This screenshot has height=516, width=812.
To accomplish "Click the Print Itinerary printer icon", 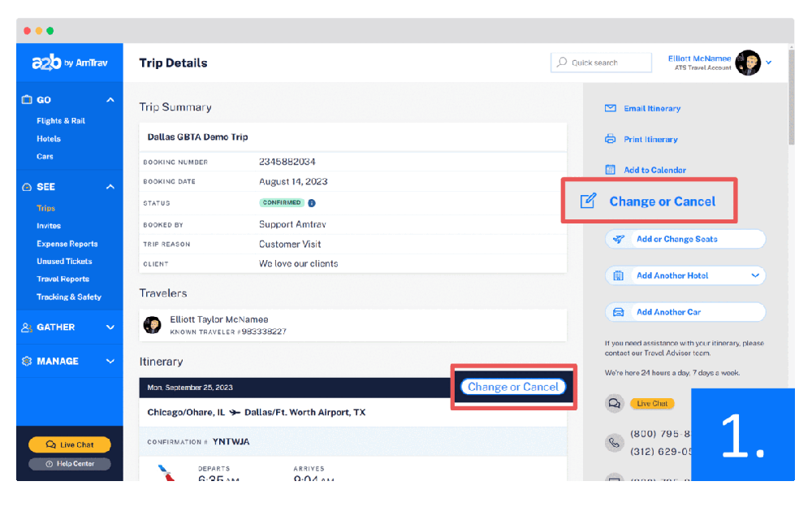I will click(610, 139).
